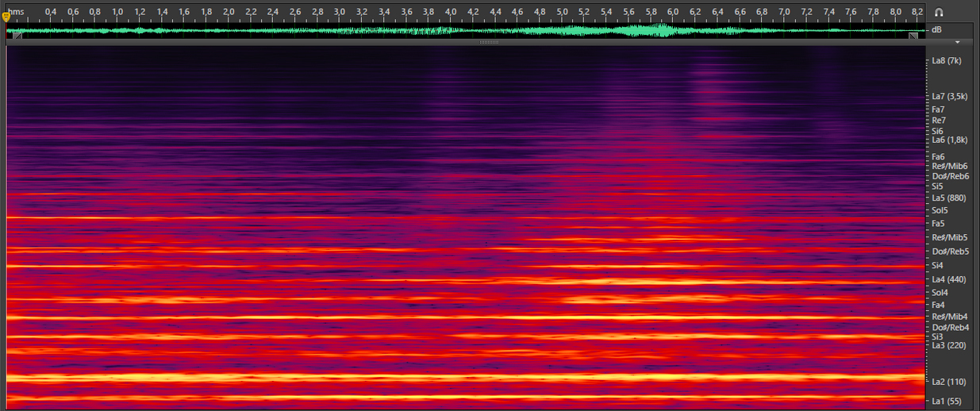
Task: Click the yellow playhead marker at timeline start
Action: [x=6, y=16]
